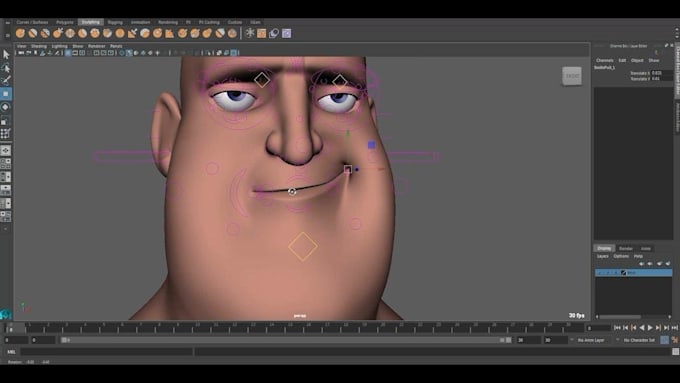Click the MEL command line input
The height and width of the screenshot is (383, 680).
click(x=106, y=352)
